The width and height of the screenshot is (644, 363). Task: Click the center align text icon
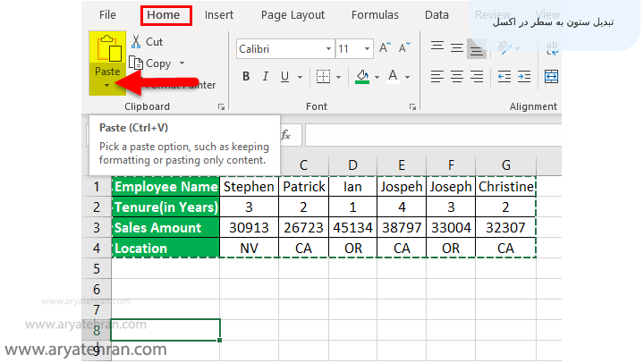[x=457, y=77]
